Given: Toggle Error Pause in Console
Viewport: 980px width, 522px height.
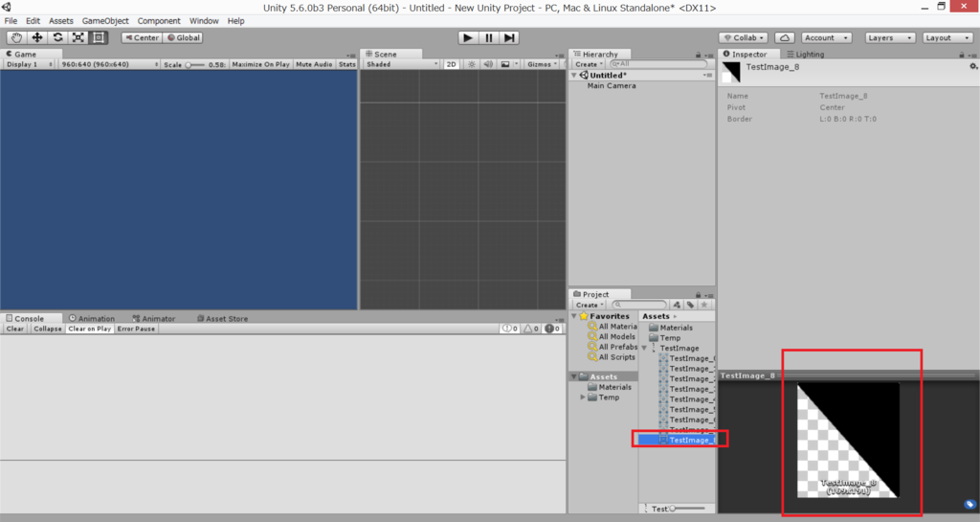Looking at the screenshot, I should click(136, 329).
